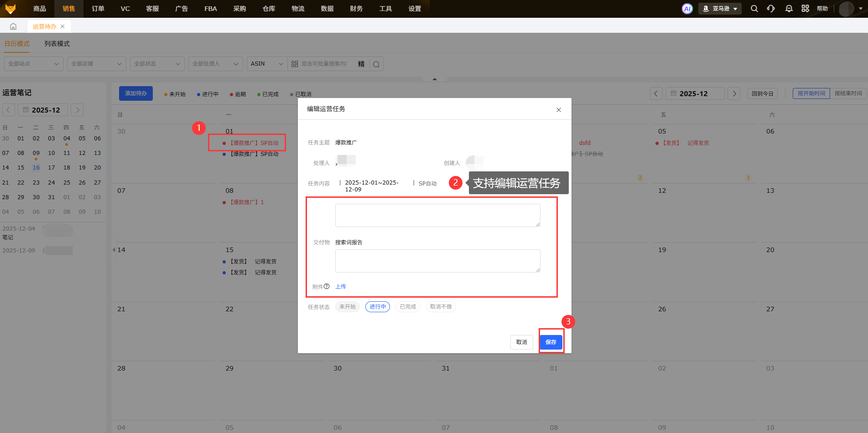Screen dimensions: 868x433
Task: Select the 已完成 task status
Action: [408, 307]
